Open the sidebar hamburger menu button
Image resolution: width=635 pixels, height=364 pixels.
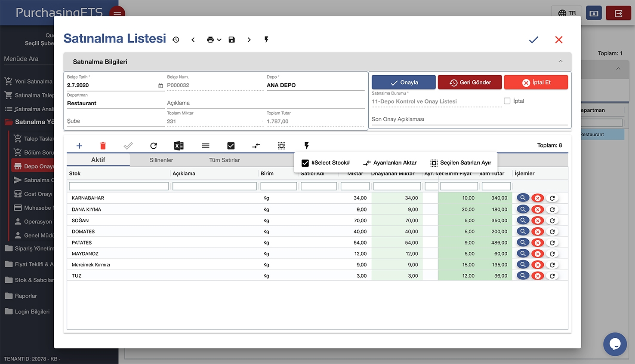tap(117, 12)
